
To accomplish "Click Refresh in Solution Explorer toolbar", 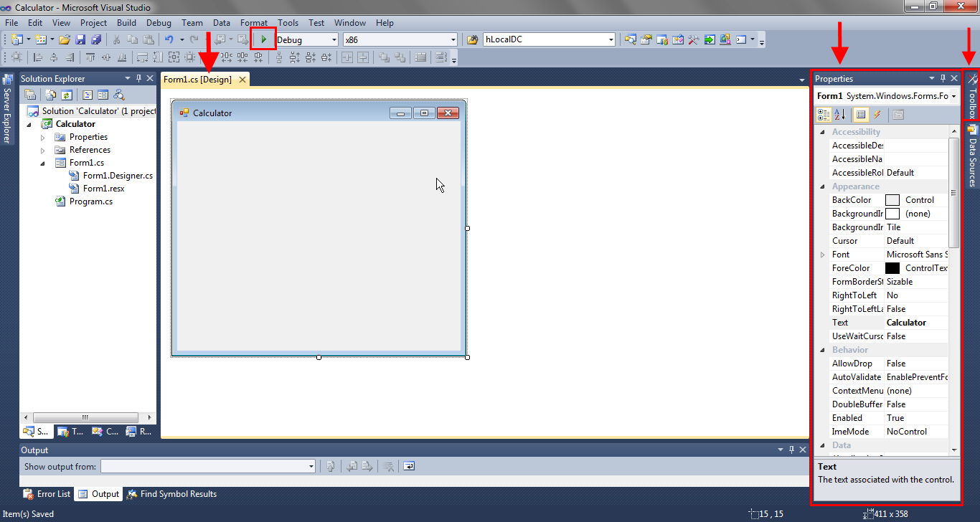I will tap(67, 94).
